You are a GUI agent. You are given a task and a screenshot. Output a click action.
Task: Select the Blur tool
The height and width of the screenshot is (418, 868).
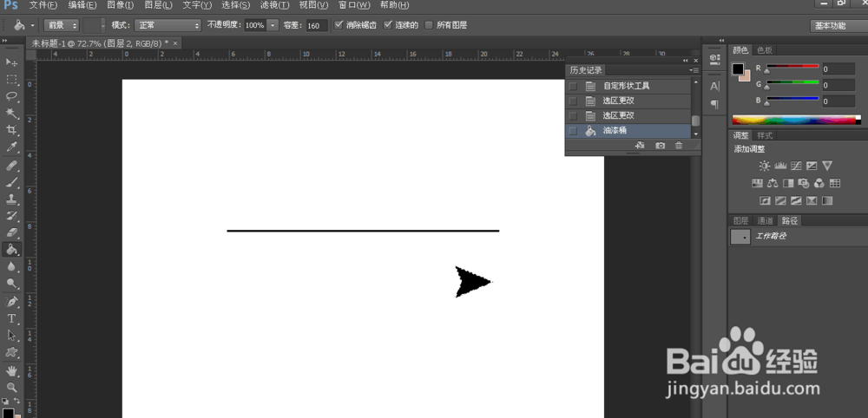tap(11, 266)
